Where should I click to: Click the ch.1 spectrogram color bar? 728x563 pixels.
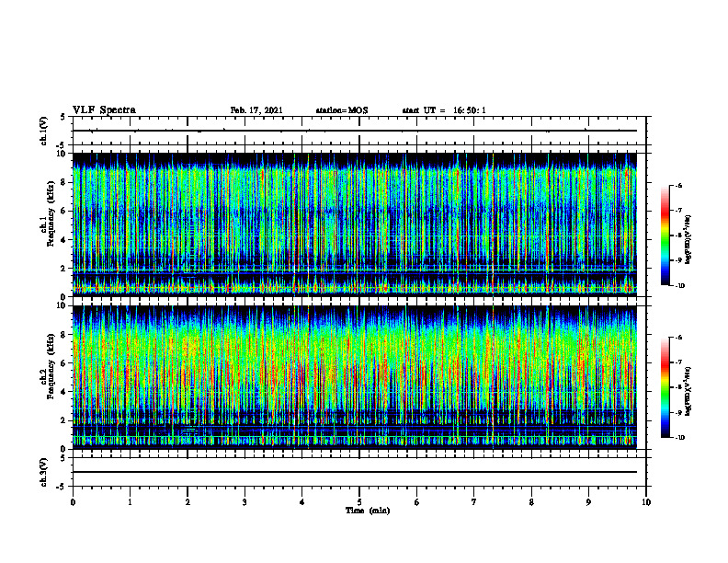665,236
